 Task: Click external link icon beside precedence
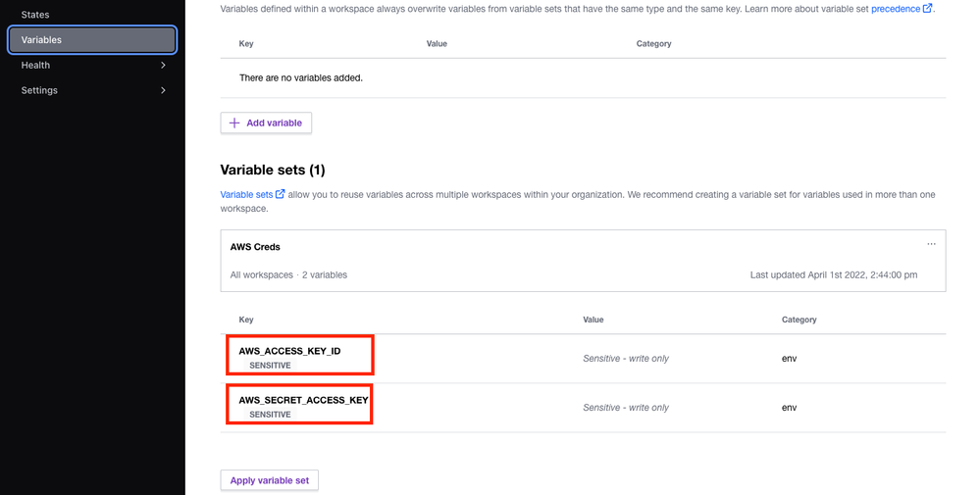[x=927, y=9]
